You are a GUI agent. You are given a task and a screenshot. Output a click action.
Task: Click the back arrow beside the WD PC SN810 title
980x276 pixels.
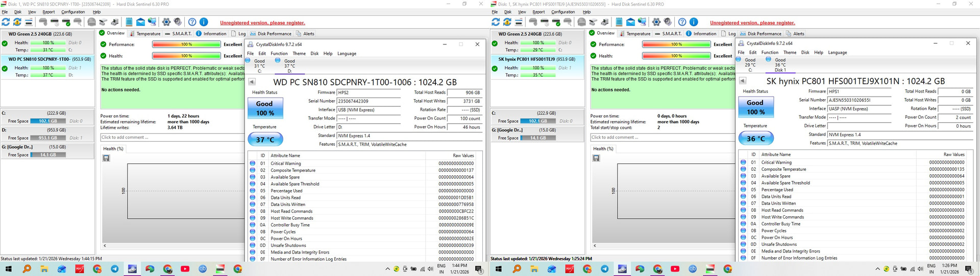coord(252,82)
